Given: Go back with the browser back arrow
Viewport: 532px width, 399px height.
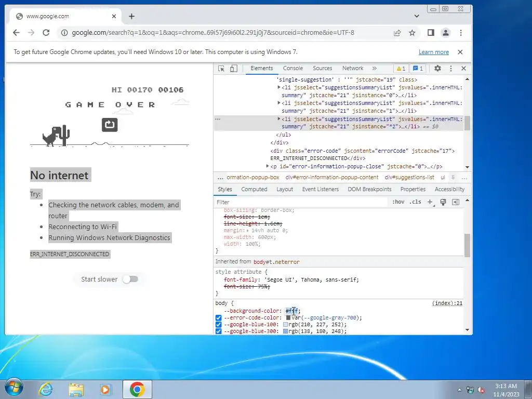Looking at the screenshot, I should tap(16, 33).
